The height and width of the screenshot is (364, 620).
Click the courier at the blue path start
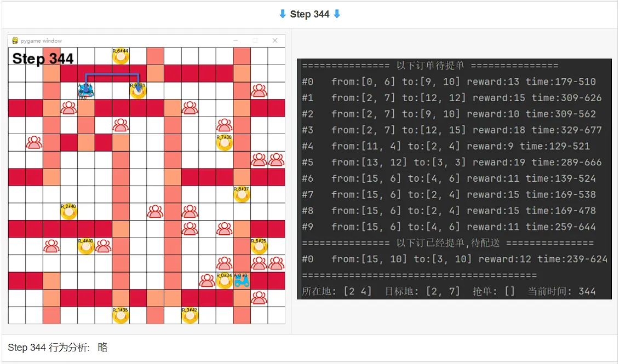pyautogui.click(x=86, y=91)
